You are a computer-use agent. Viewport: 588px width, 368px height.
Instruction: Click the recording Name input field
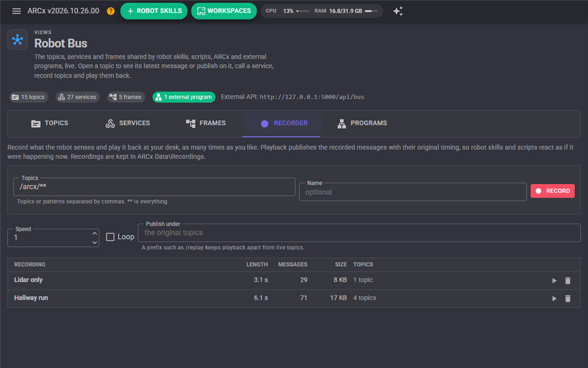tap(413, 192)
